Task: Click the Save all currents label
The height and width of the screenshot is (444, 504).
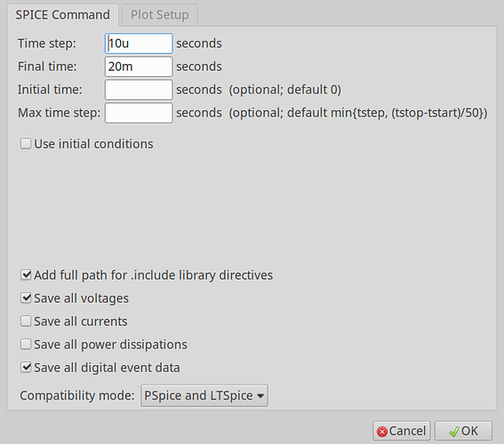Action: 81,321
